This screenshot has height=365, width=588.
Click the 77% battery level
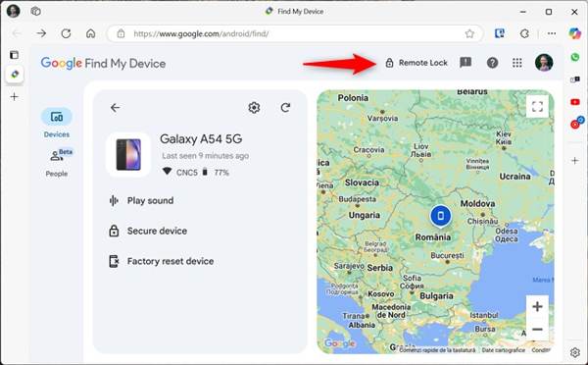pos(221,173)
